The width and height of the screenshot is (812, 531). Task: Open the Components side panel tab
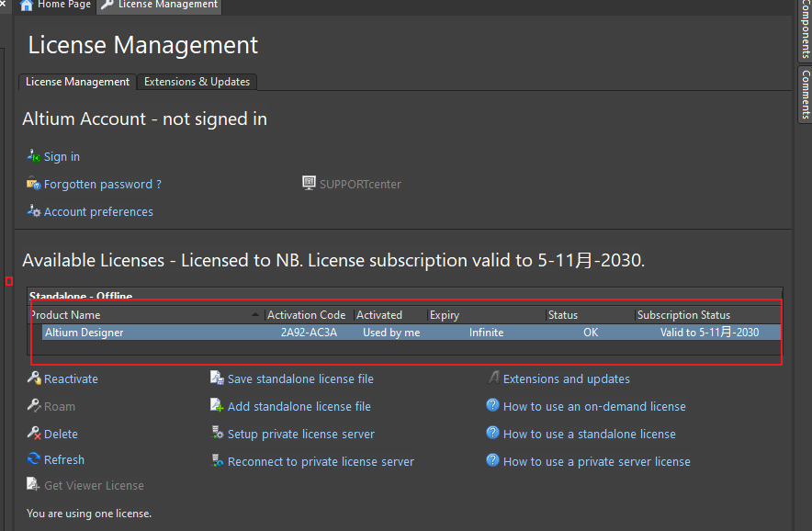806,30
